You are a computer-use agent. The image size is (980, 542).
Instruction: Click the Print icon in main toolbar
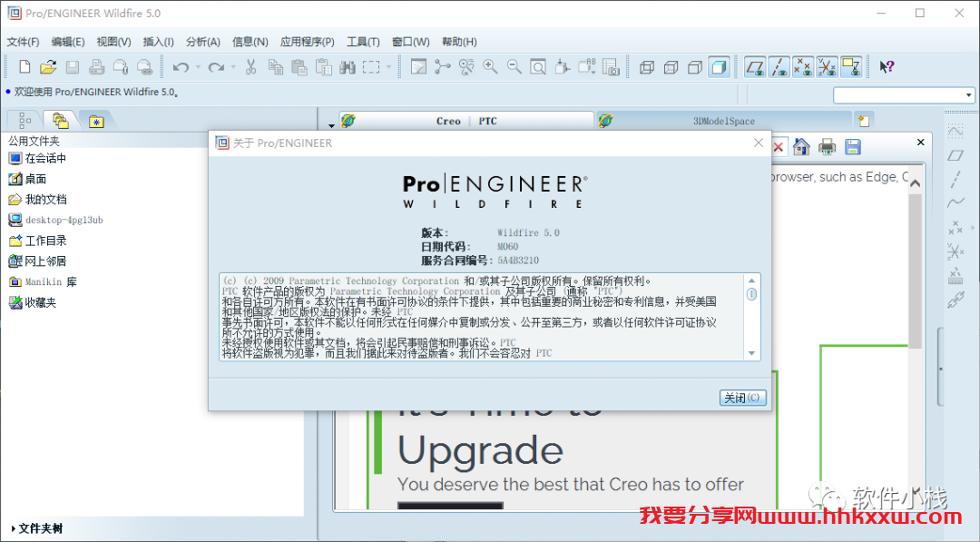point(96,67)
